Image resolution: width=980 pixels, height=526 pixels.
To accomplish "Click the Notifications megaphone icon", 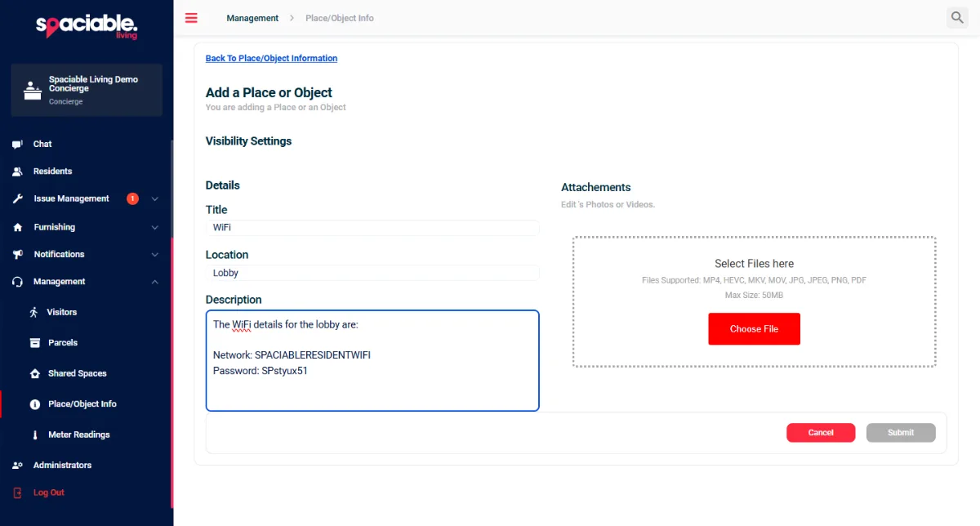I will coord(17,254).
